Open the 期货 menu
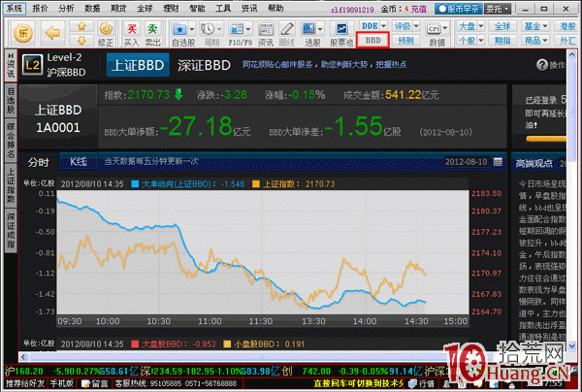Screen dimensions: 582x392 pyautogui.click(x=118, y=8)
